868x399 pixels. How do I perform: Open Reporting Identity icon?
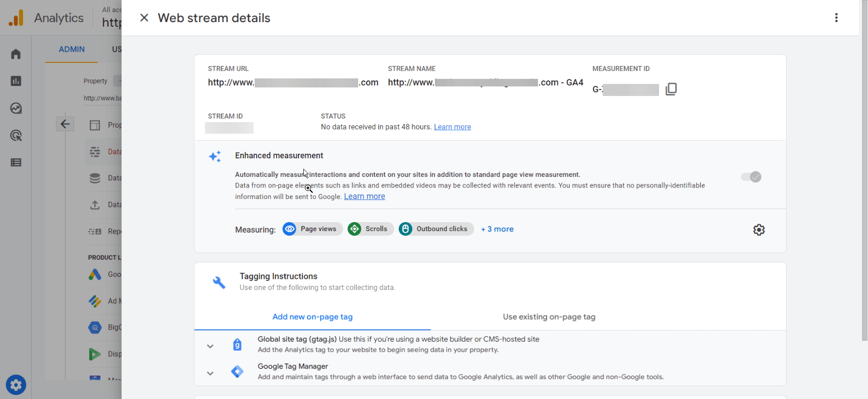[95, 232]
